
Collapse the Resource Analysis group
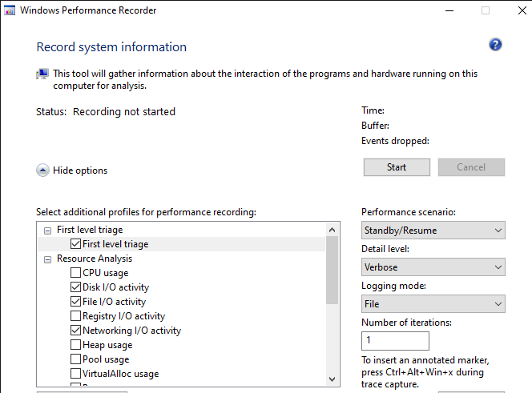coord(47,259)
